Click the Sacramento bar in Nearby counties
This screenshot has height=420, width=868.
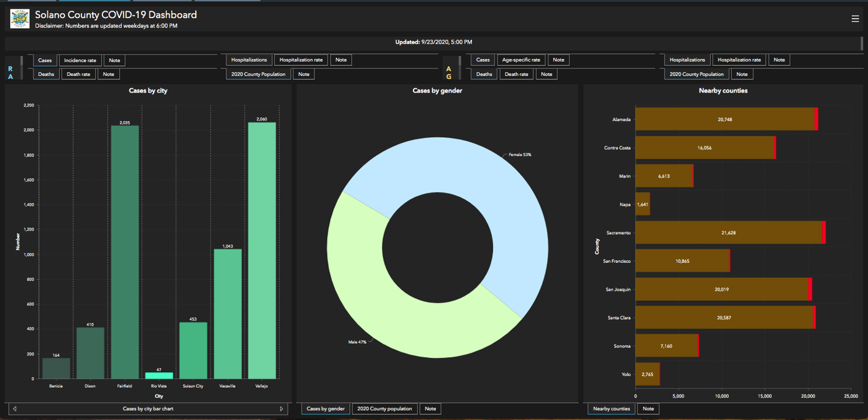tap(727, 232)
